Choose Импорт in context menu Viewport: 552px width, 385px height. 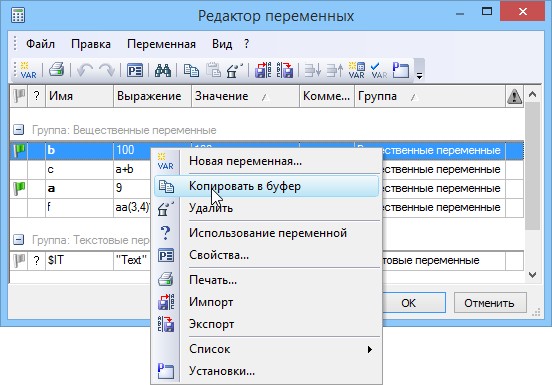(x=266, y=302)
